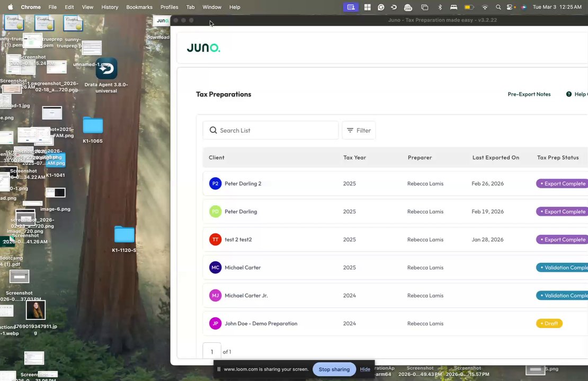
Task: Click the Drata Agent menu bar icon
Action: coord(394,7)
